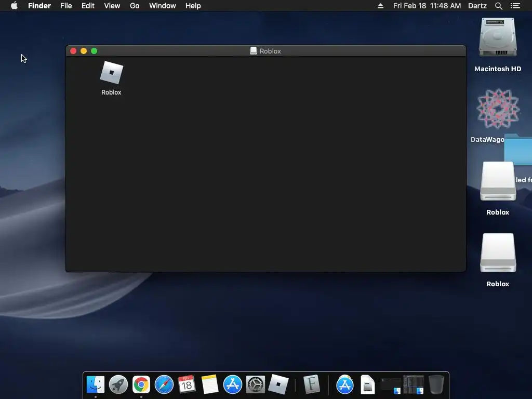
Task: Close the Roblox Finder window
Action: coord(73,51)
